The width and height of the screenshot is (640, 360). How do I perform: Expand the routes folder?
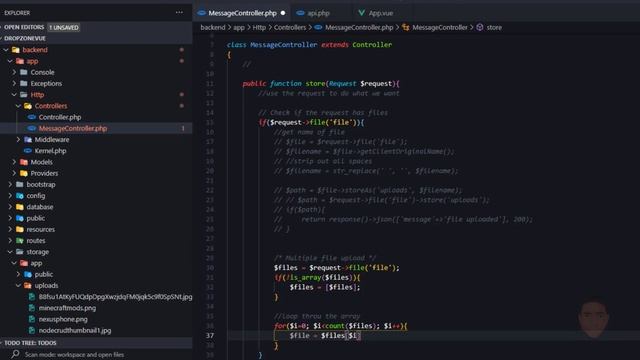pyautogui.click(x=10, y=240)
